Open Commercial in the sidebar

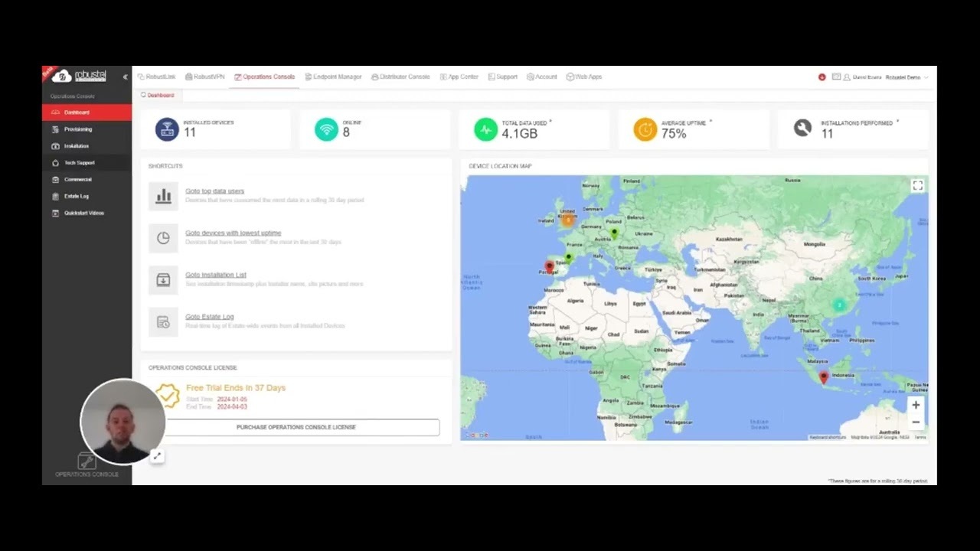(87, 179)
